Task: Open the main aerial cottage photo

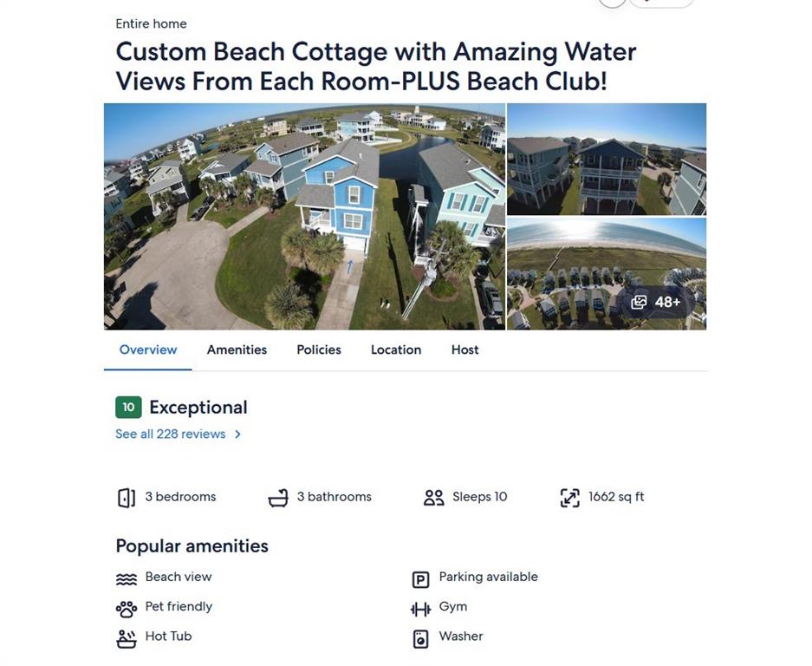Action: click(304, 217)
